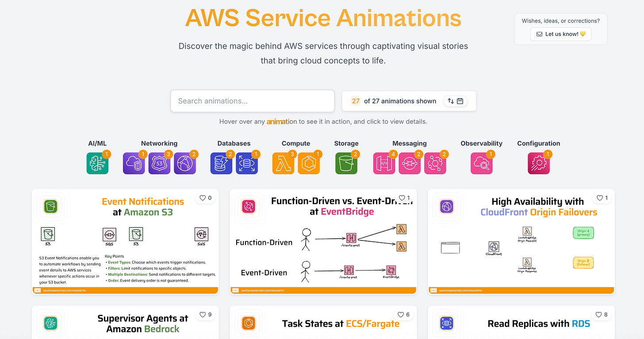Viewport: 644px width, 339px height.
Task: Filter by the pink EventBridge Messaging icon
Action: [435, 163]
